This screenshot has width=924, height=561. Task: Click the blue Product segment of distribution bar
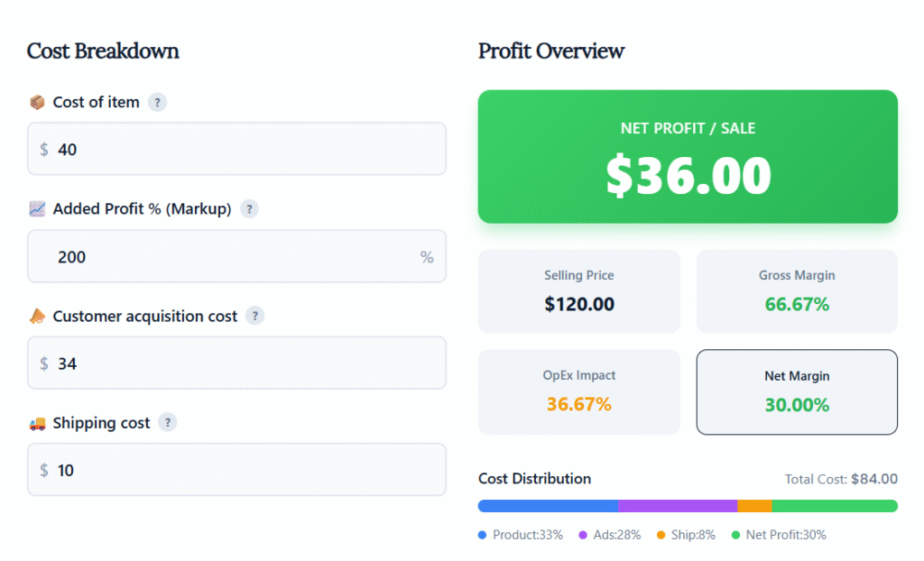coord(548,506)
